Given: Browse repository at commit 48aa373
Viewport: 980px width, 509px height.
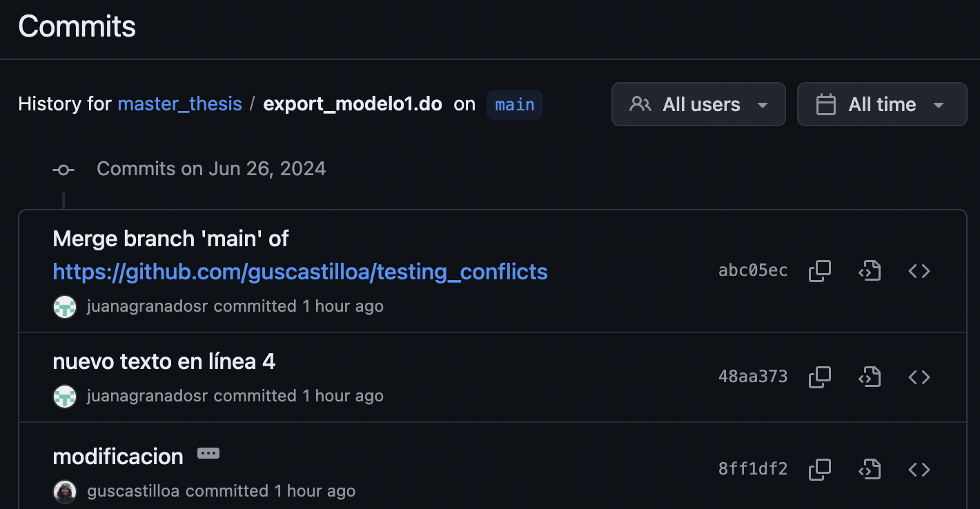Looking at the screenshot, I should click(919, 377).
